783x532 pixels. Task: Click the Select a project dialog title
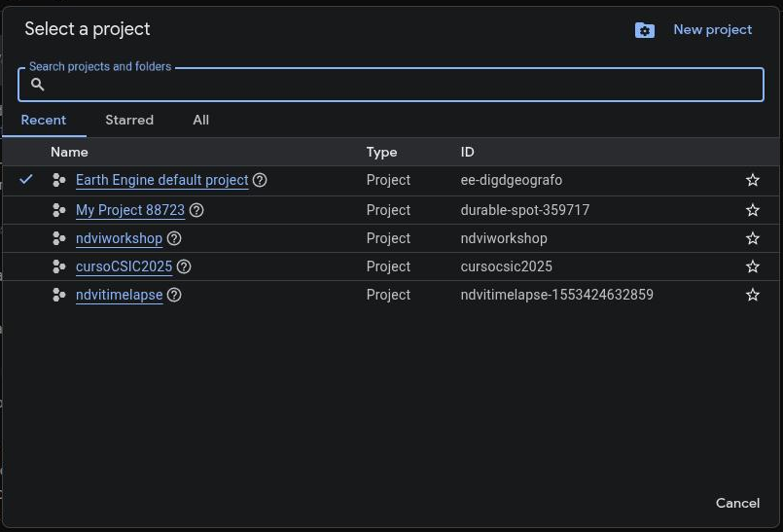coord(88,29)
